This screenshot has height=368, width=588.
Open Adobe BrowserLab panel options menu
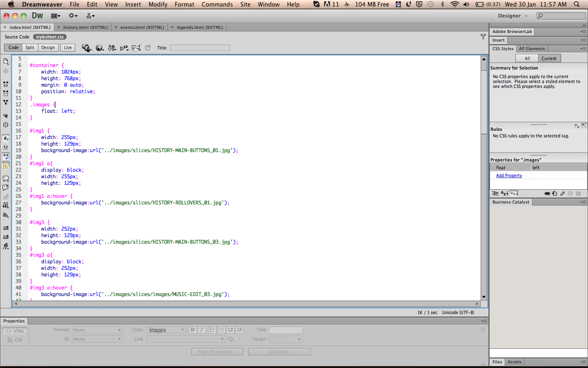pyautogui.click(x=583, y=31)
